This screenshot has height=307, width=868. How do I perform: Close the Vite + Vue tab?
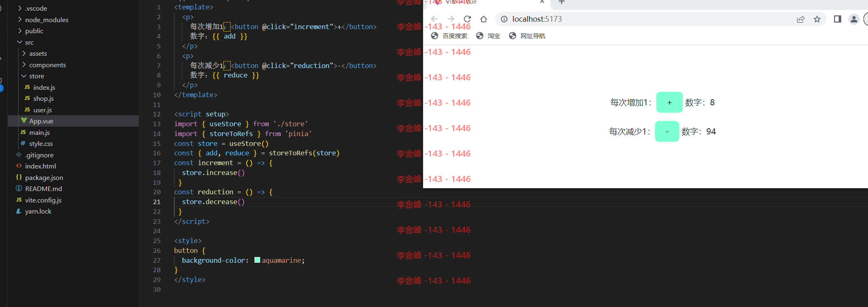coord(542,2)
